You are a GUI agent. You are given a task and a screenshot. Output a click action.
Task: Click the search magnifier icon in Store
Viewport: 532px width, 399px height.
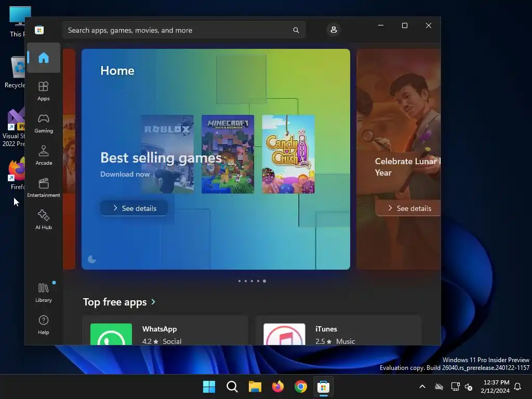296,30
